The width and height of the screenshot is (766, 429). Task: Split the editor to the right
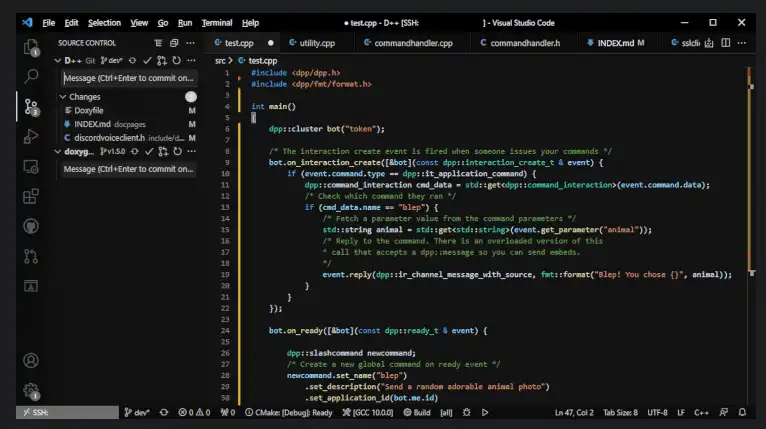click(x=725, y=43)
